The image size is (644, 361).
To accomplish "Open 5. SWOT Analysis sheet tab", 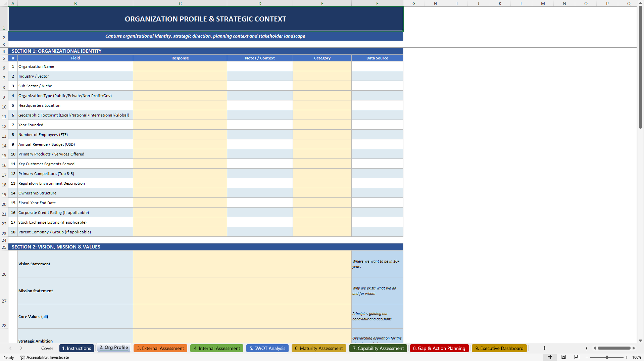I will pos(267,348).
